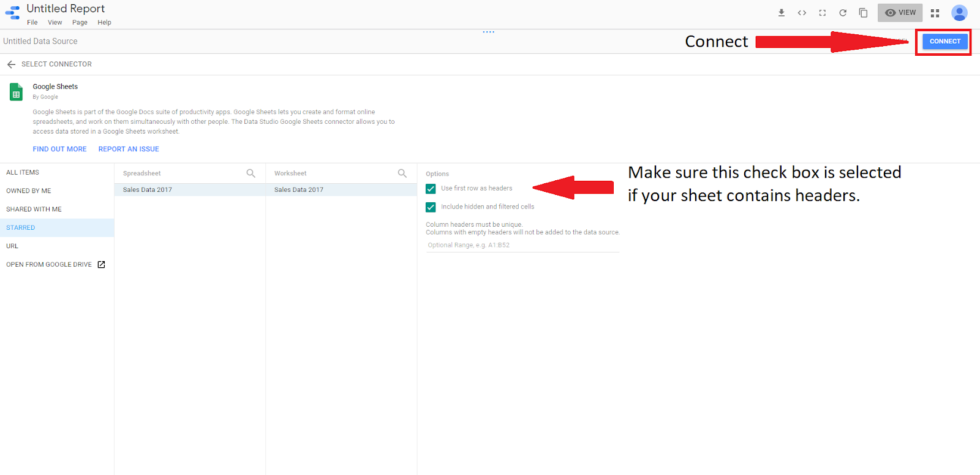Open the user account avatar

(959, 13)
